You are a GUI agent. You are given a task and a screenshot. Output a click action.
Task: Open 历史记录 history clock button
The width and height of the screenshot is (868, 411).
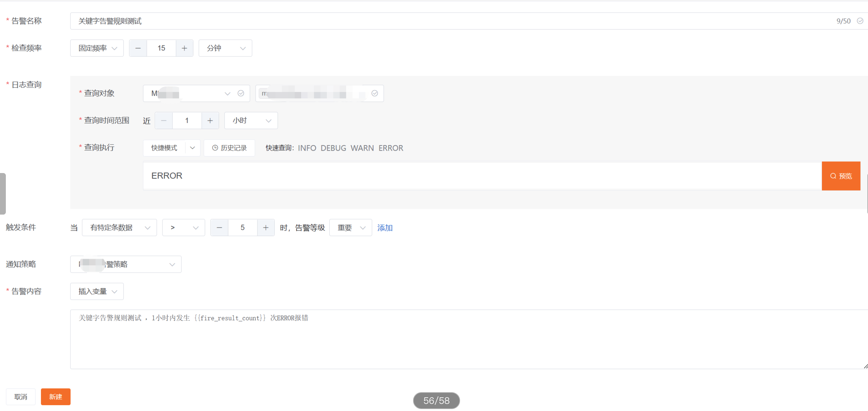click(229, 148)
